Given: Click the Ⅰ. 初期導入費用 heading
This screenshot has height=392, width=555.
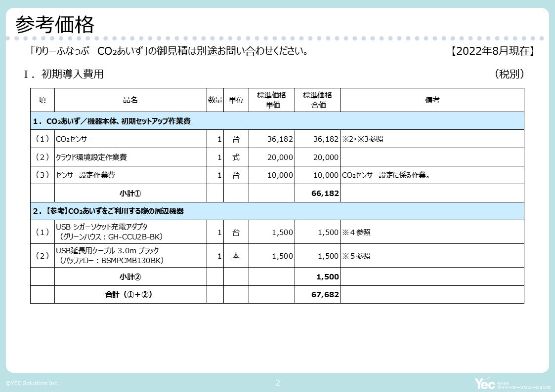Looking at the screenshot, I should tap(64, 74).
